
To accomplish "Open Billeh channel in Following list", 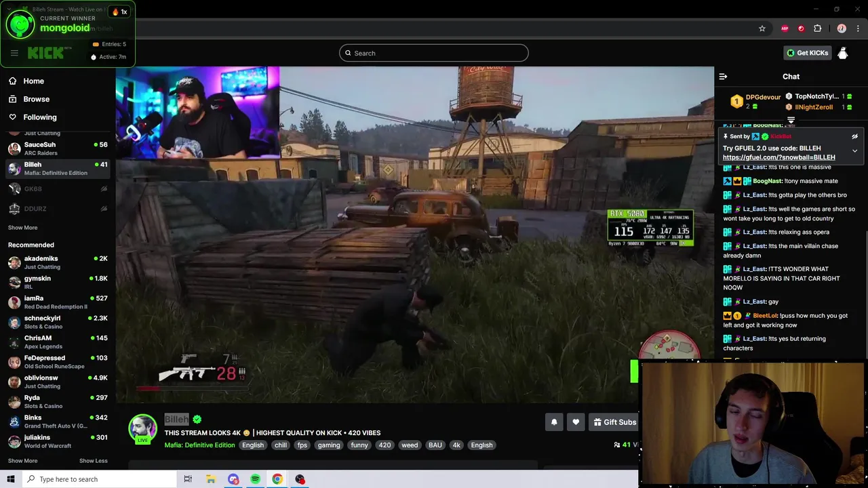I will click(58, 168).
